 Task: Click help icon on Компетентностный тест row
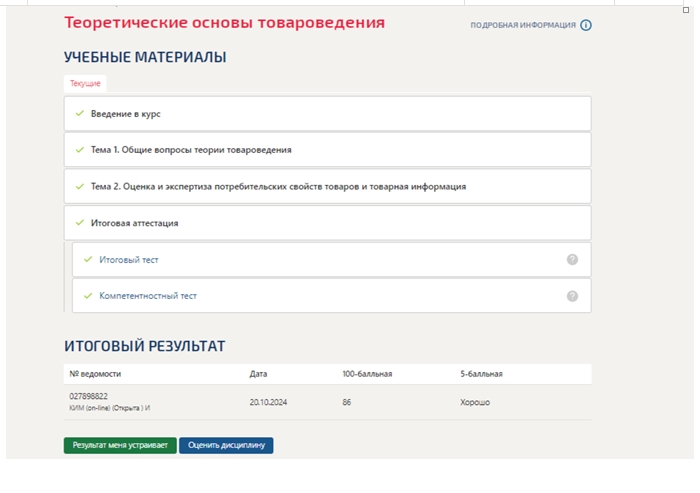pos(572,296)
